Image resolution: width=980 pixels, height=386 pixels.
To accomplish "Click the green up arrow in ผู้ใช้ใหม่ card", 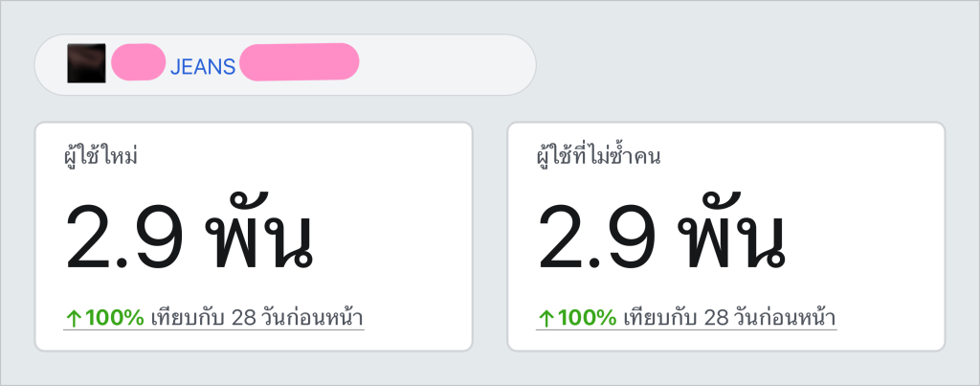I will coord(74,319).
